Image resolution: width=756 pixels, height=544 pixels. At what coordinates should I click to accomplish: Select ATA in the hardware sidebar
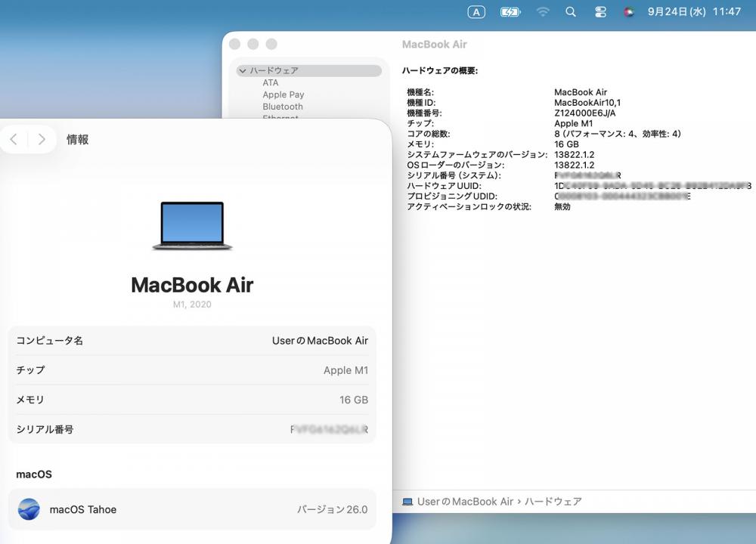click(271, 83)
